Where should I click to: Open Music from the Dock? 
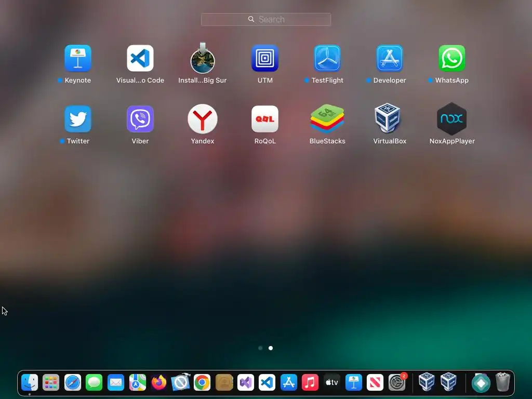pos(310,383)
